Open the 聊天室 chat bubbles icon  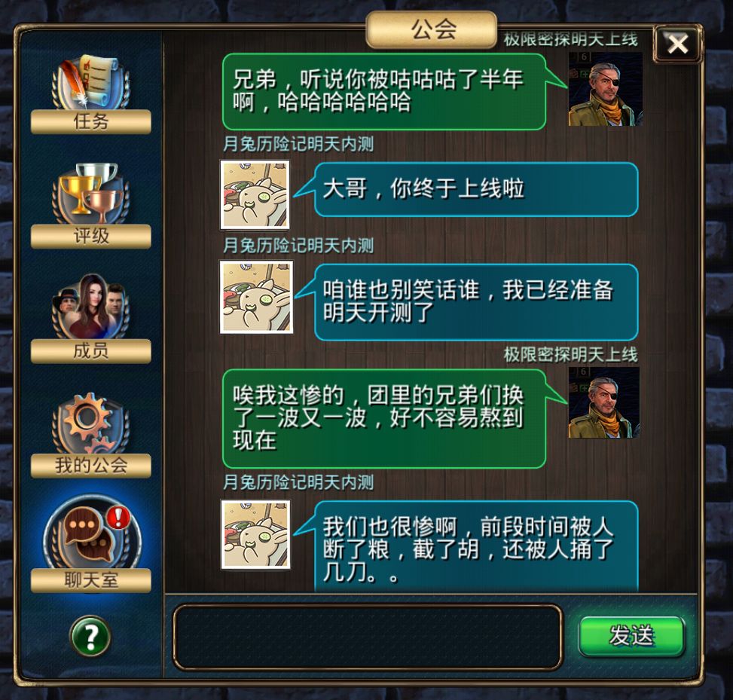92,533
